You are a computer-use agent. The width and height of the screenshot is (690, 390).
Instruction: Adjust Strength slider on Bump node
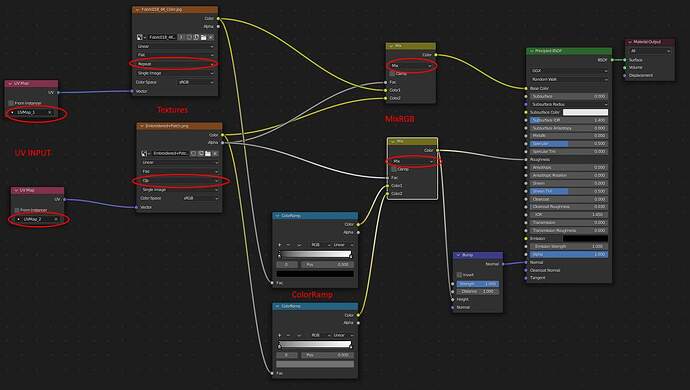(477, 284)
